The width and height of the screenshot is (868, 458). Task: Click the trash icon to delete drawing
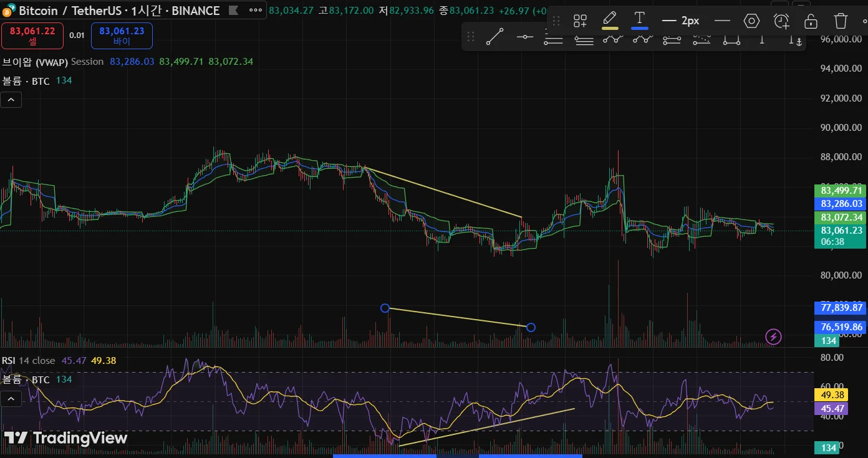pyautogui.click(x=841, y=21)
